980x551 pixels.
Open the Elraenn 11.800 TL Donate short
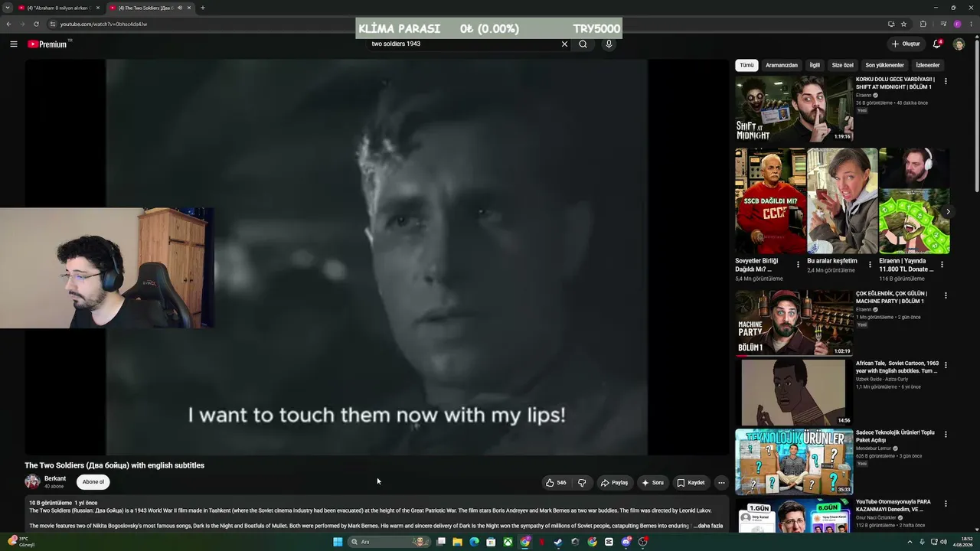click(x=914, y=201)
